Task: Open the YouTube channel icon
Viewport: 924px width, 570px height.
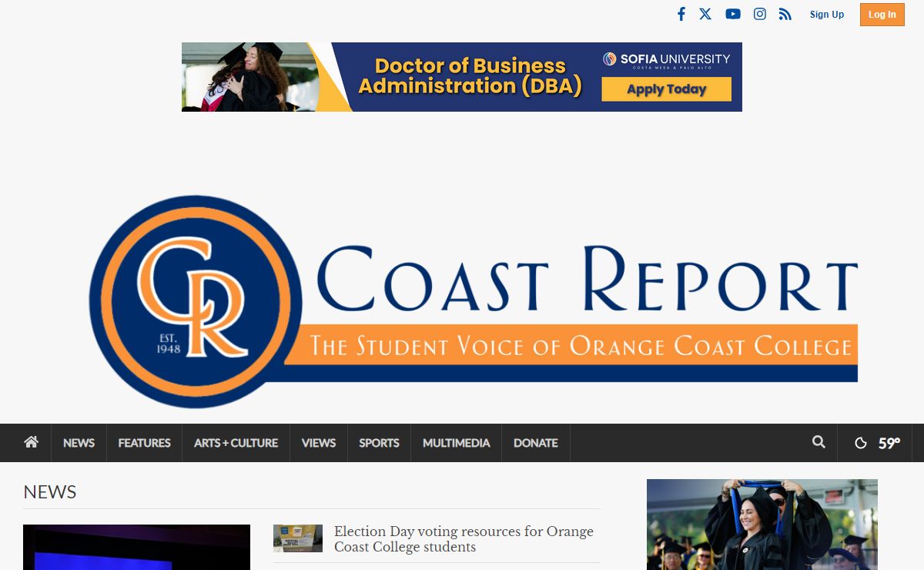Action: pos(733,14)
